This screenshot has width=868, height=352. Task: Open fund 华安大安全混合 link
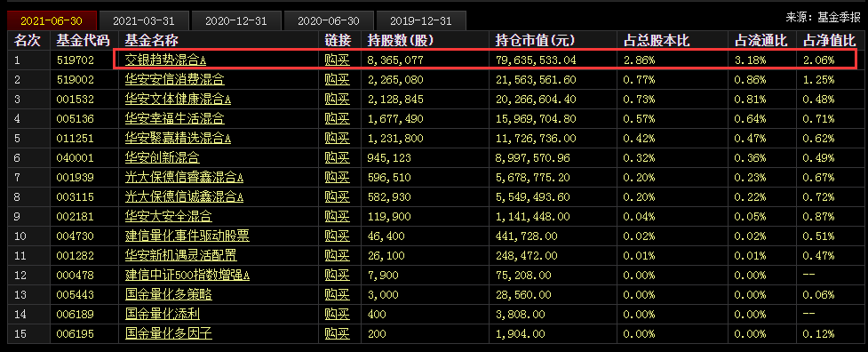coord(169,217)
